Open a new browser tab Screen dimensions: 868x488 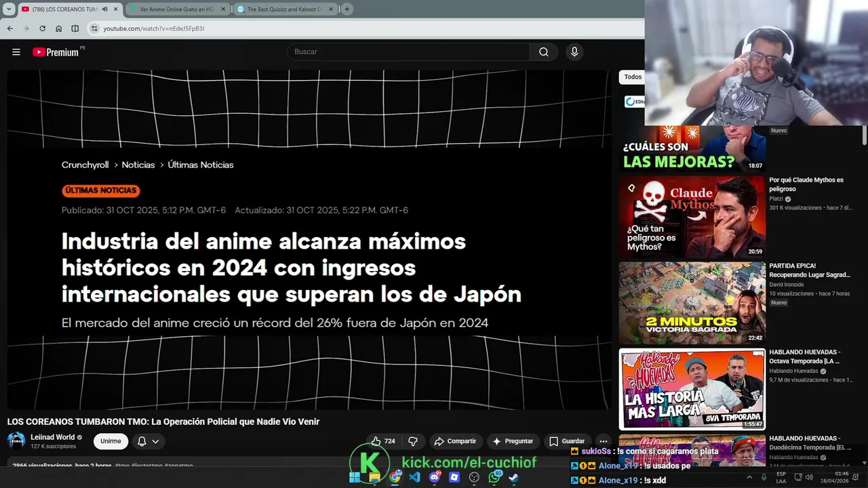[x=347, y=9]
